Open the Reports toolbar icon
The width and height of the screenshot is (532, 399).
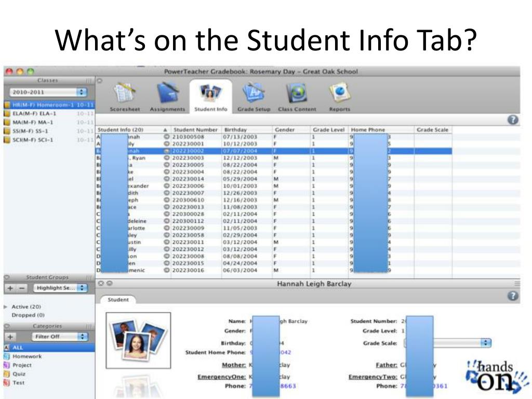[340, 97]
